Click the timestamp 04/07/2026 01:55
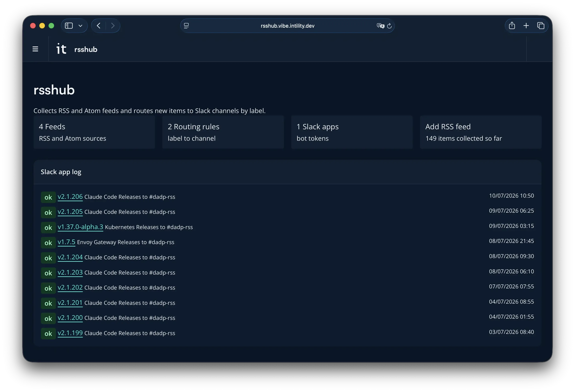This screenshot has height=392, width=575. tap(511, 317)
